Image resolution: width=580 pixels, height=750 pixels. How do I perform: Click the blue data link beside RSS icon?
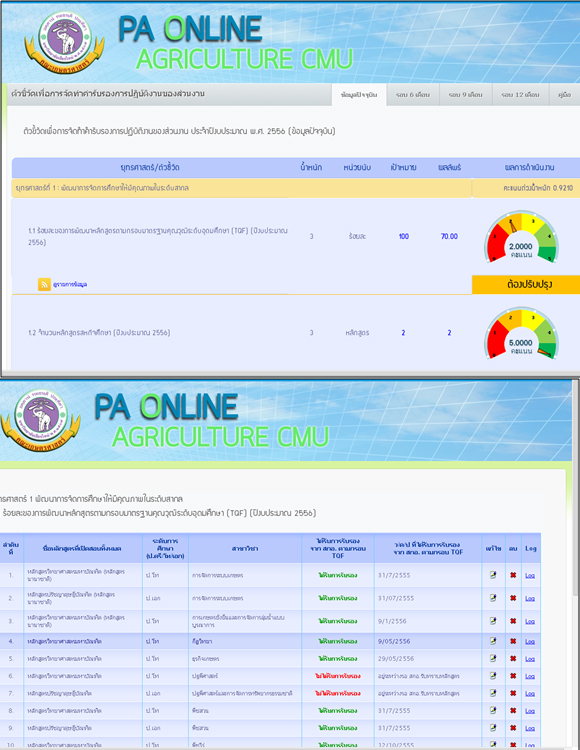click(70, 284)
